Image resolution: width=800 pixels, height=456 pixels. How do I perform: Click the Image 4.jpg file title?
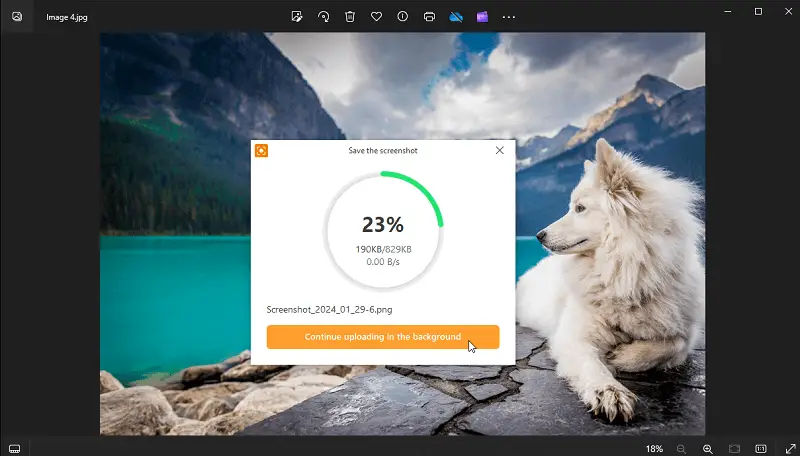67,17
